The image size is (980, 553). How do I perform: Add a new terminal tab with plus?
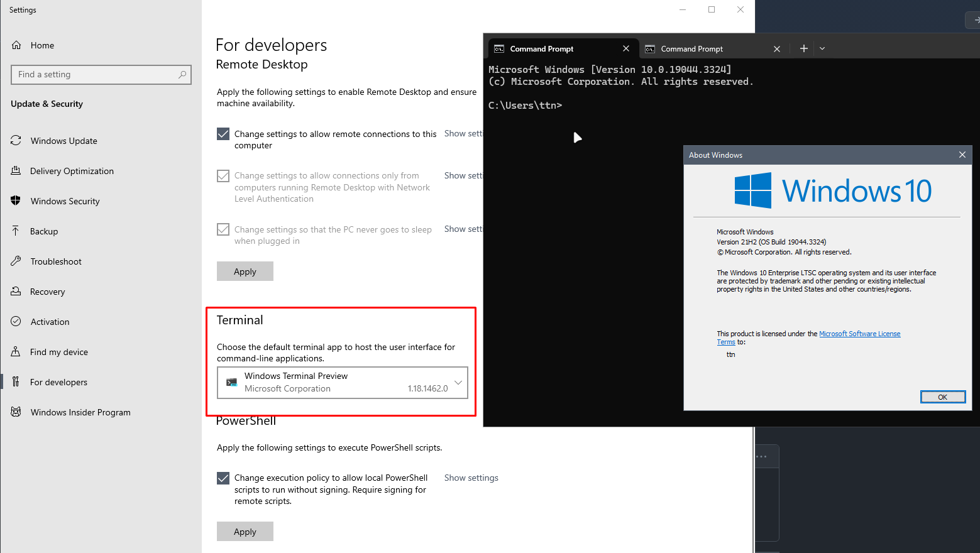803,48
